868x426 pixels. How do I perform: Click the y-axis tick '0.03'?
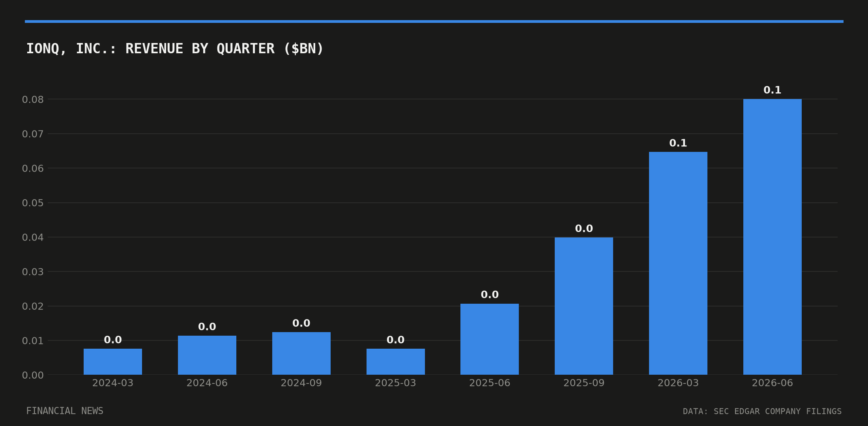point(33,272)
